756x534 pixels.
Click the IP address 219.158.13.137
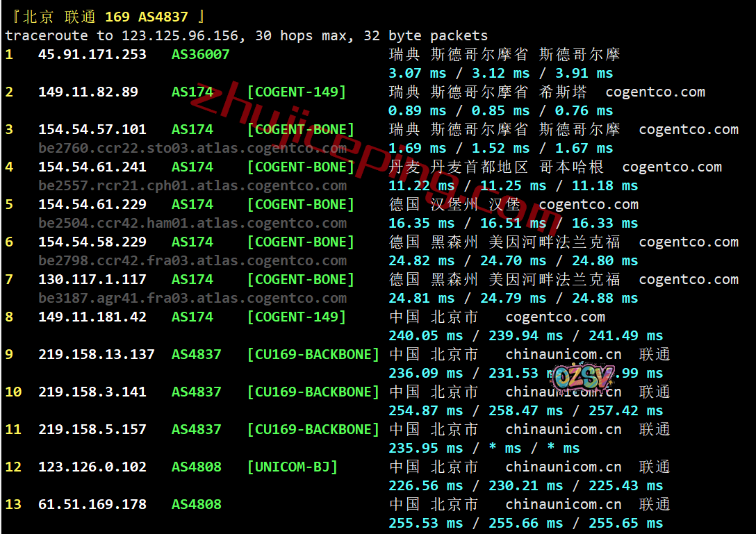pyautogui.click(x=97, y=354)
